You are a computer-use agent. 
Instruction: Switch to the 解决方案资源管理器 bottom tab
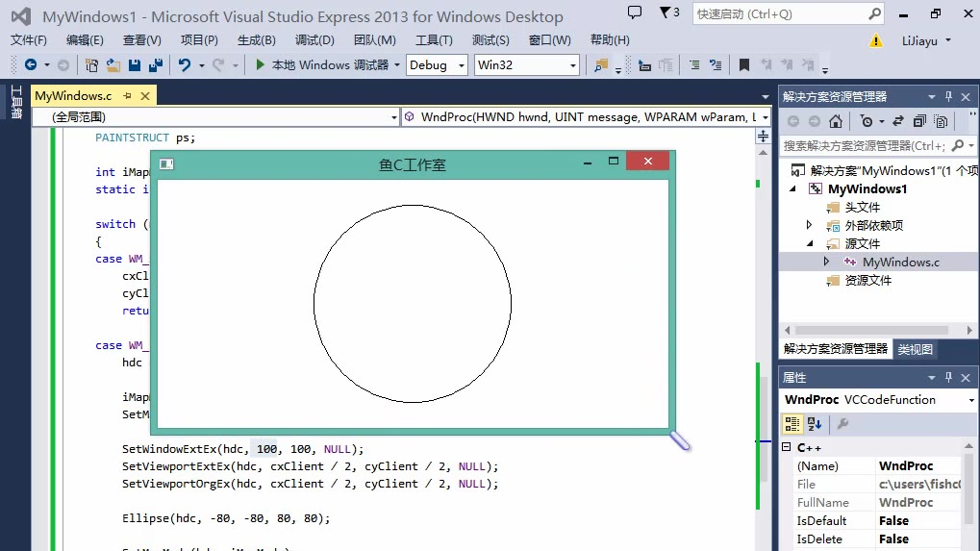[x=836, y=349]
